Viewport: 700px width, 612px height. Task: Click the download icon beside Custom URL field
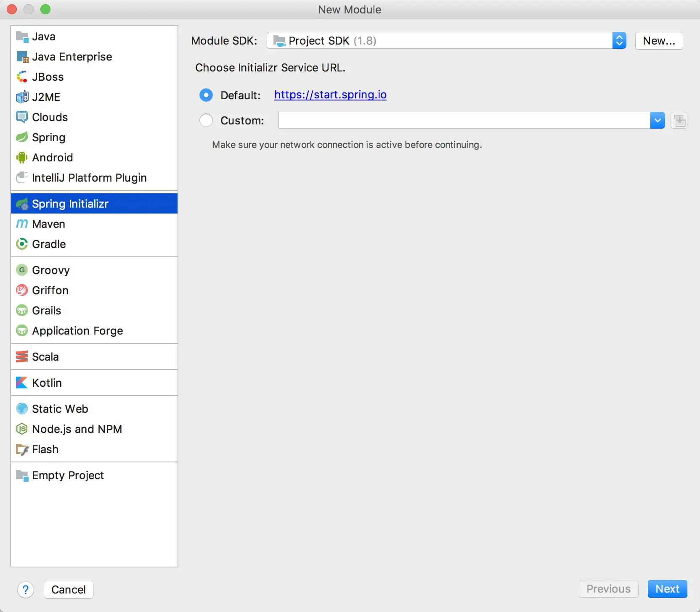(679, 121)
